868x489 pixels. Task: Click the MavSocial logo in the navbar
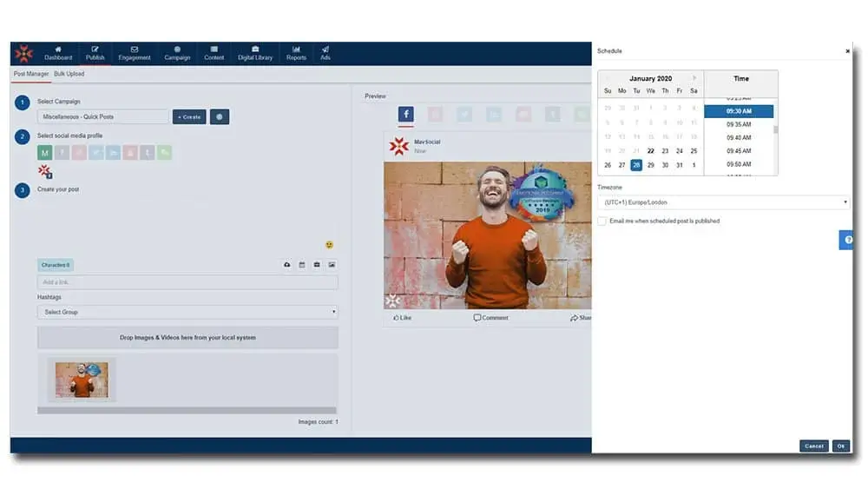(24, 54)
